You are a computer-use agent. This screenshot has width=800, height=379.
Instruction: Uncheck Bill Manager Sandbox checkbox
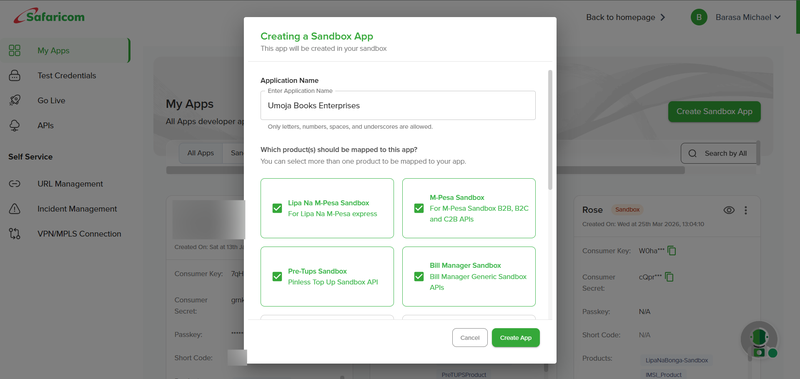pos(419,276)
